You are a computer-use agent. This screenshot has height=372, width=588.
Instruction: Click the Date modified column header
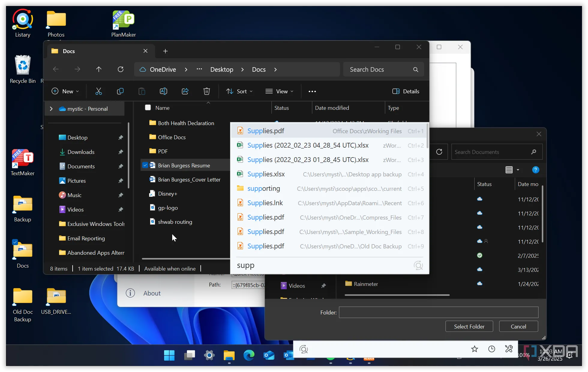[332, 108]
